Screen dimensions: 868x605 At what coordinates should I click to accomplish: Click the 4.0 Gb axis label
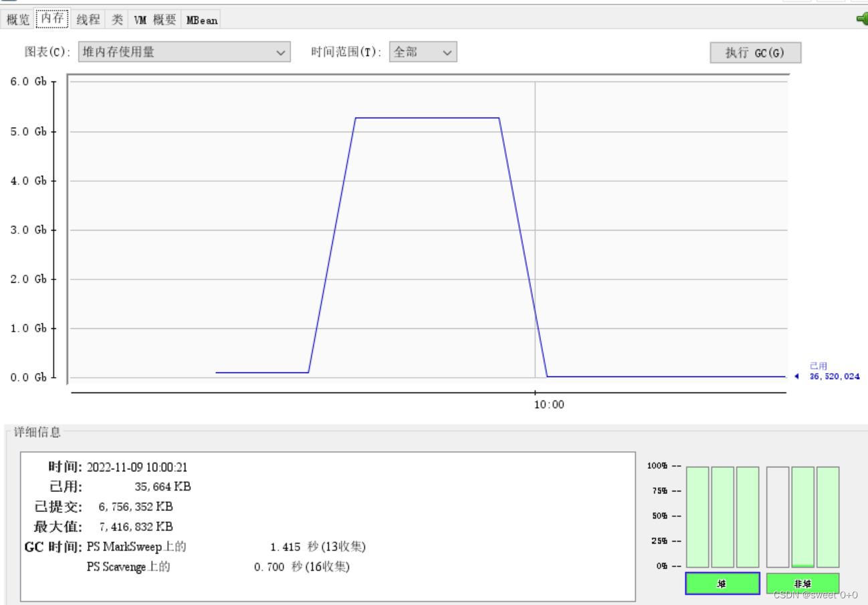[x=27, y=180]
